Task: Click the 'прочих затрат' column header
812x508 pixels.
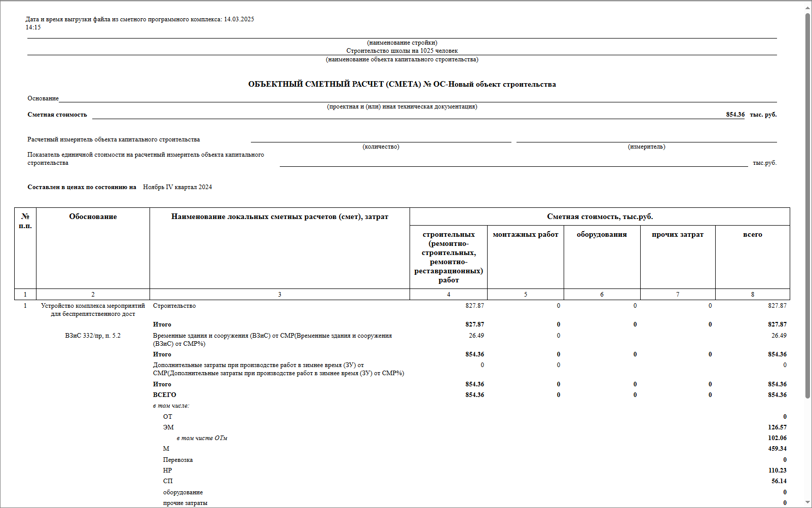Action: tap(677, 234)
